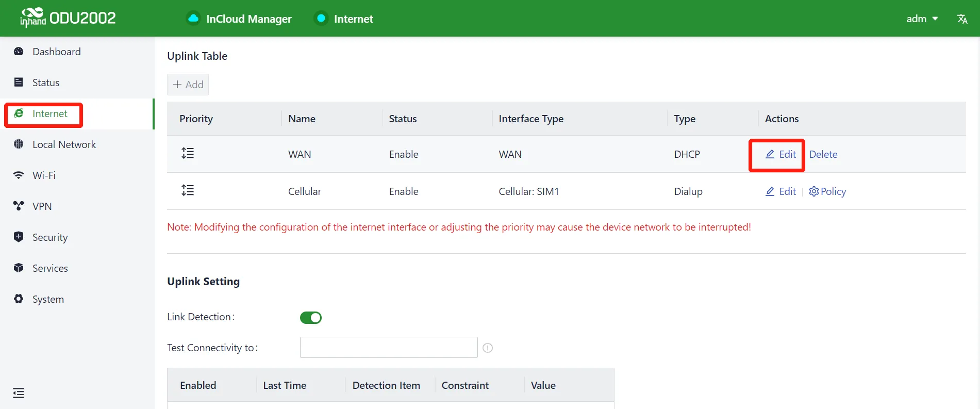
Task: Add a new uplink entry
Action: pyautogui.click(x=188, y=85)
